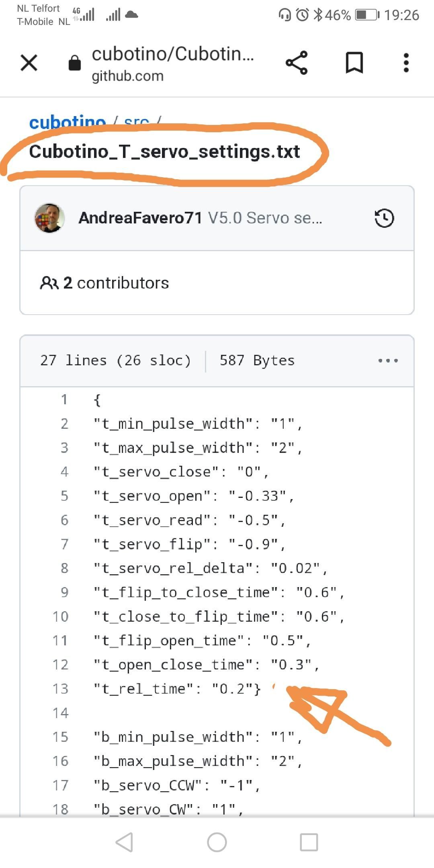The height and width of the screenshot is (868, 434).
Task: Select line number 1 in code
Action: [x=64, y=399]
